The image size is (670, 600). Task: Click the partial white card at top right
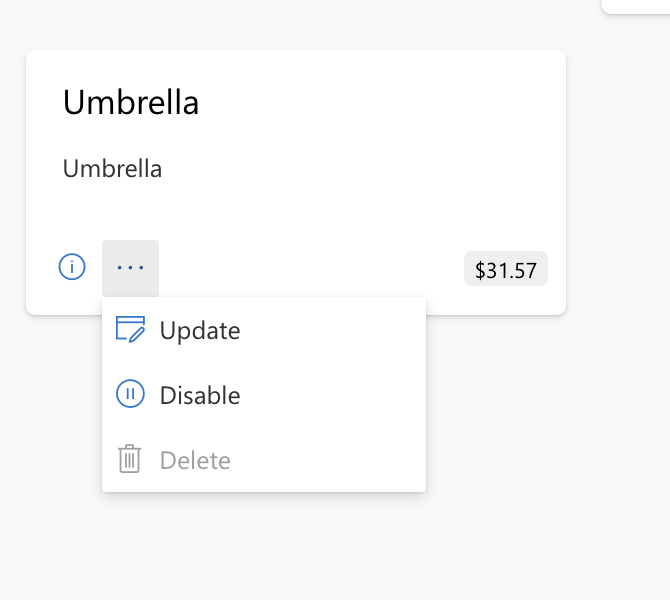coord(636,5)
